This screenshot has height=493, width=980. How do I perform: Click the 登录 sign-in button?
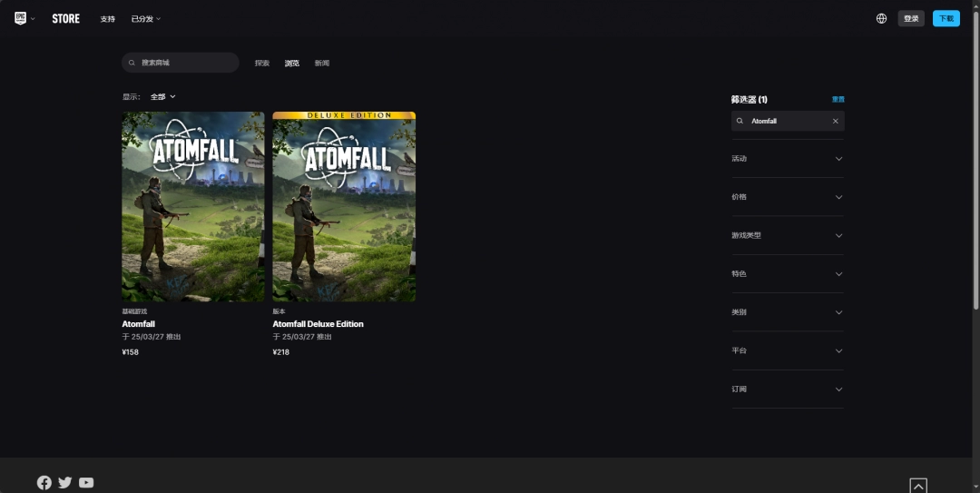tap(911, 19)
